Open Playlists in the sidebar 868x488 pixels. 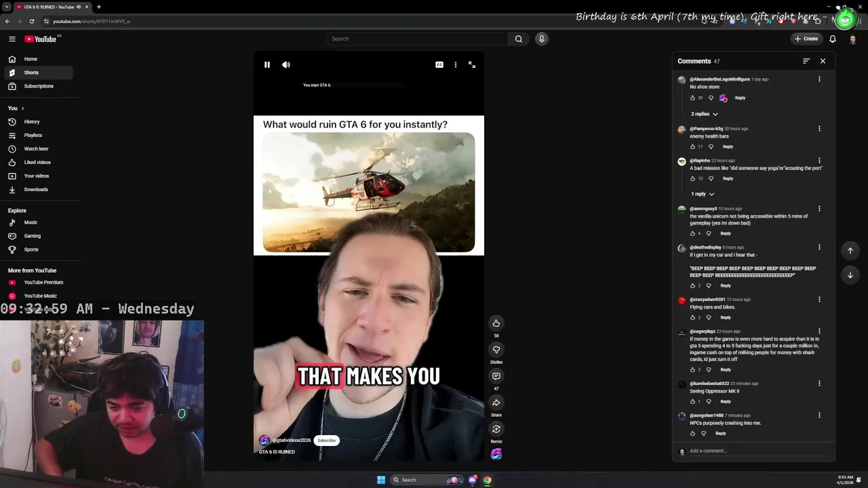point(38,136)
